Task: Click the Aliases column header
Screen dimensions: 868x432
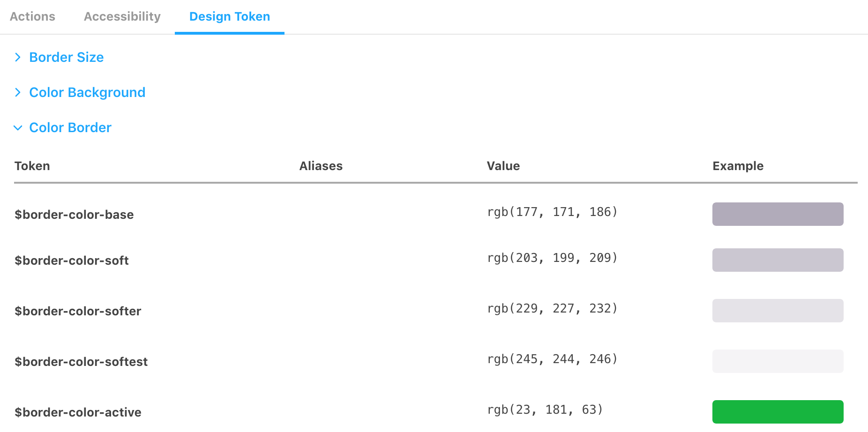Action: tap(321, 166)
